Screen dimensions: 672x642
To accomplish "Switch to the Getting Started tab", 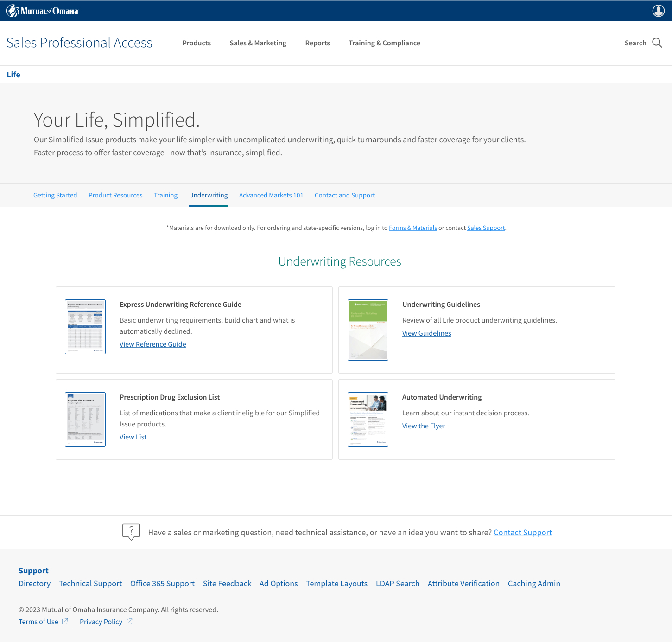I will (x=55, y=195).
